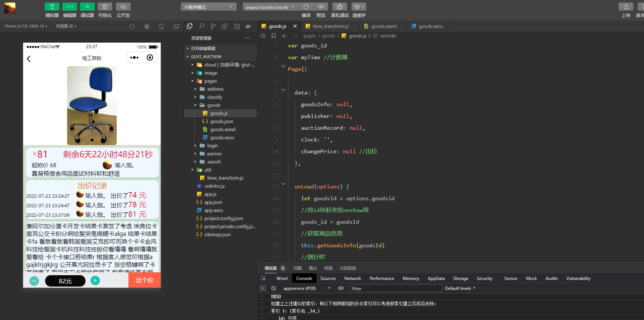Open real device debugging icon

click(339, 7)
